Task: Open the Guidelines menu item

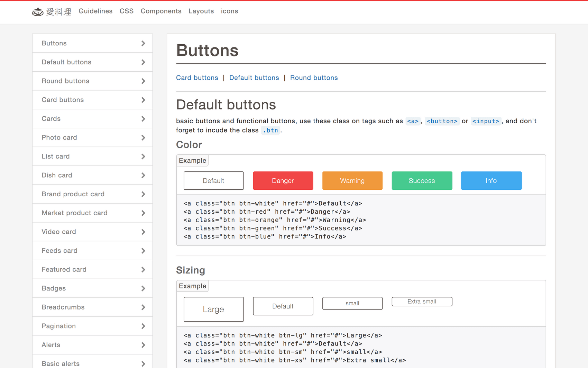Action: 95,11
